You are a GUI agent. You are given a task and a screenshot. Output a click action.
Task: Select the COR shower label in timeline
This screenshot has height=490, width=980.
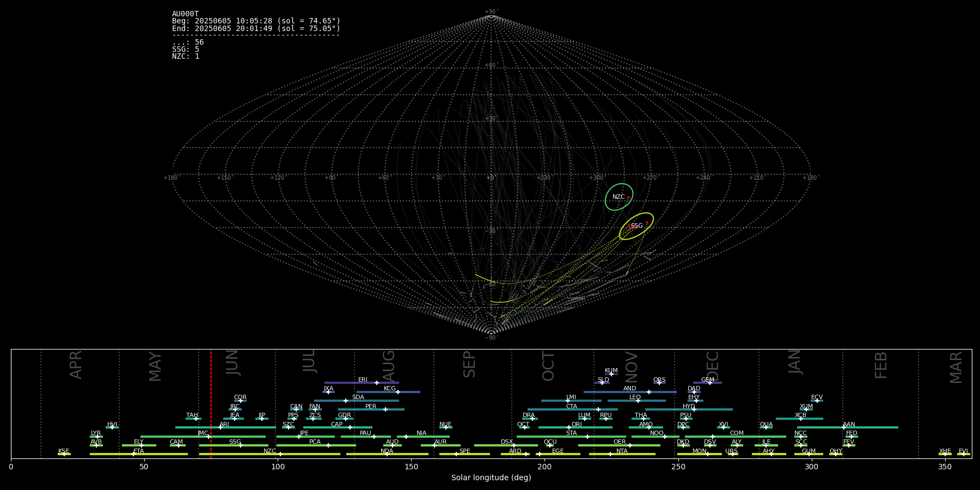240,397
